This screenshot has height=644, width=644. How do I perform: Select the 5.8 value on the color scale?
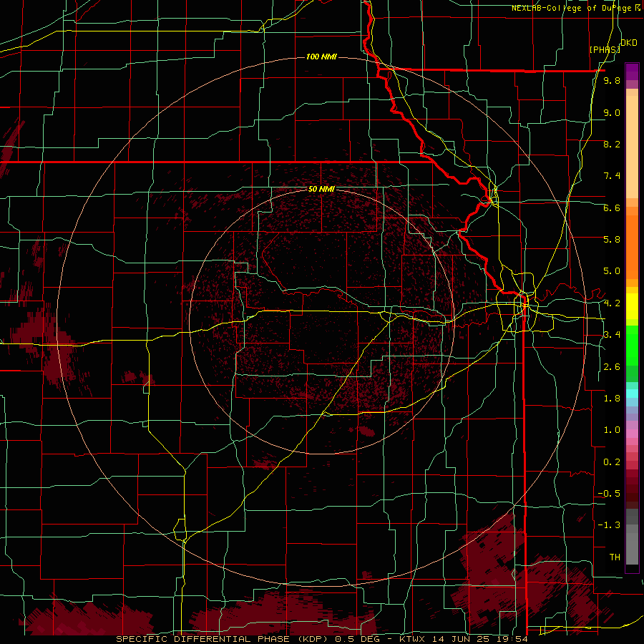point(612,240)
